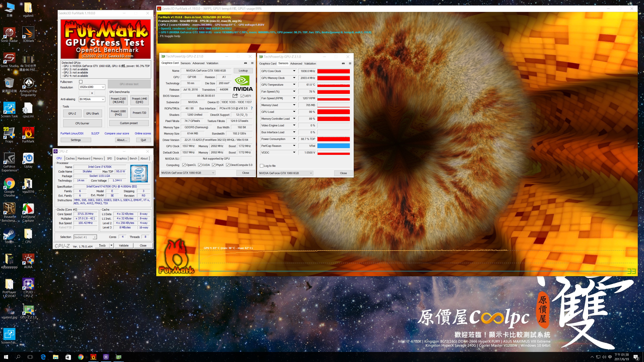Open the GPU Temperature sensor dropdown
Screen dimensions: 644x362
[x=294, y=84]
